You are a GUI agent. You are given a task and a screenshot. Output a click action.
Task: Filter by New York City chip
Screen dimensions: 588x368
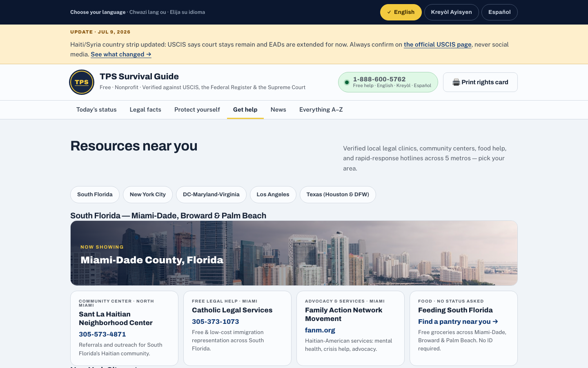pyautogui.click(x=148, y=195)
